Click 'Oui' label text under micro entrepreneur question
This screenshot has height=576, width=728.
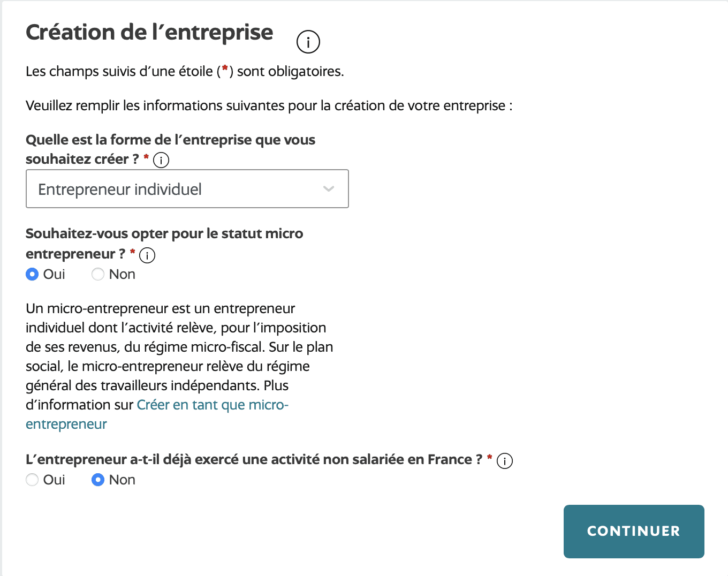[54, 274]
